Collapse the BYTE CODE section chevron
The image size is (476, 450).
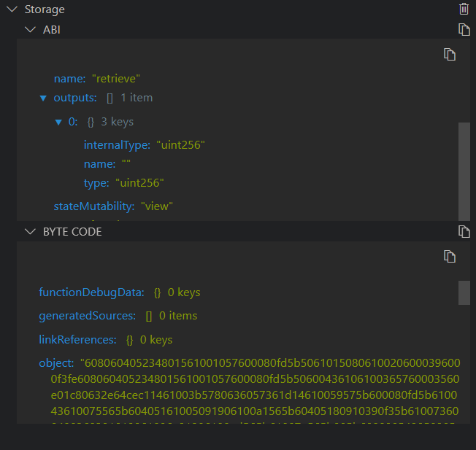point(30,231)
